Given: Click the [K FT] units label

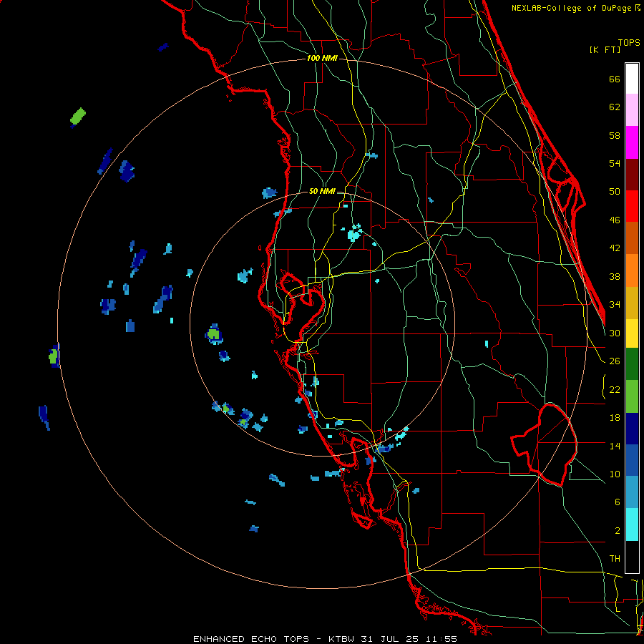Looking at the screenshot, I should pyautogui.click(x=605, y=50).
